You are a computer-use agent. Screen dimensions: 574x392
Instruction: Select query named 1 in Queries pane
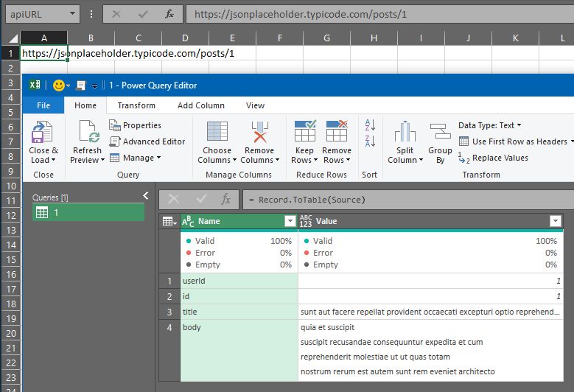click(88, 212)
